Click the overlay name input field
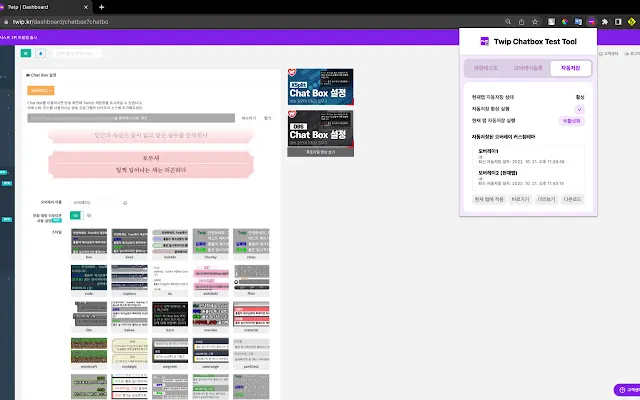Screen dimensions: 640x400 [x=96, y=202]
